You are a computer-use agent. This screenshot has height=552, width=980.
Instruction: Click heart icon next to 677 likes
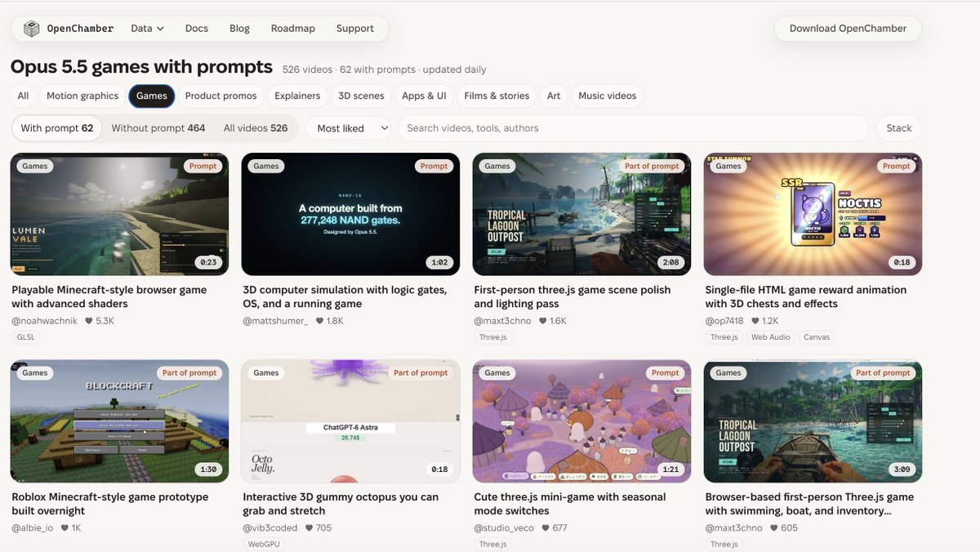click(x=546, y=528)
